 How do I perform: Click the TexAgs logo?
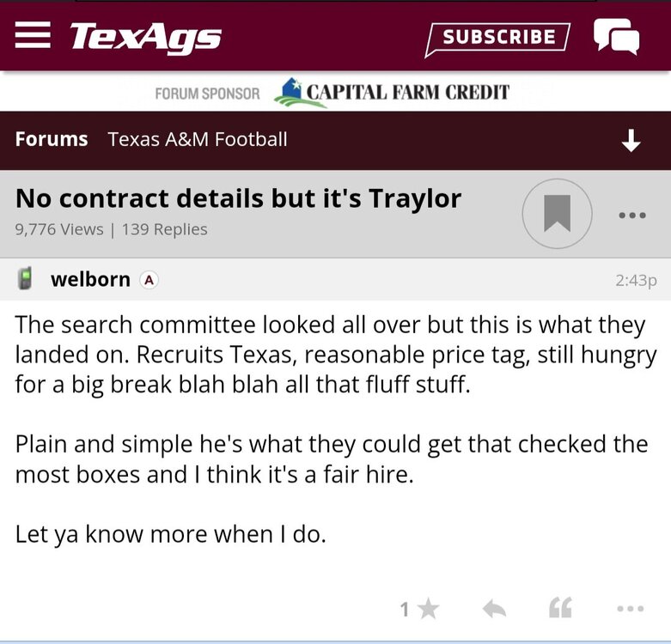[145, 37]
